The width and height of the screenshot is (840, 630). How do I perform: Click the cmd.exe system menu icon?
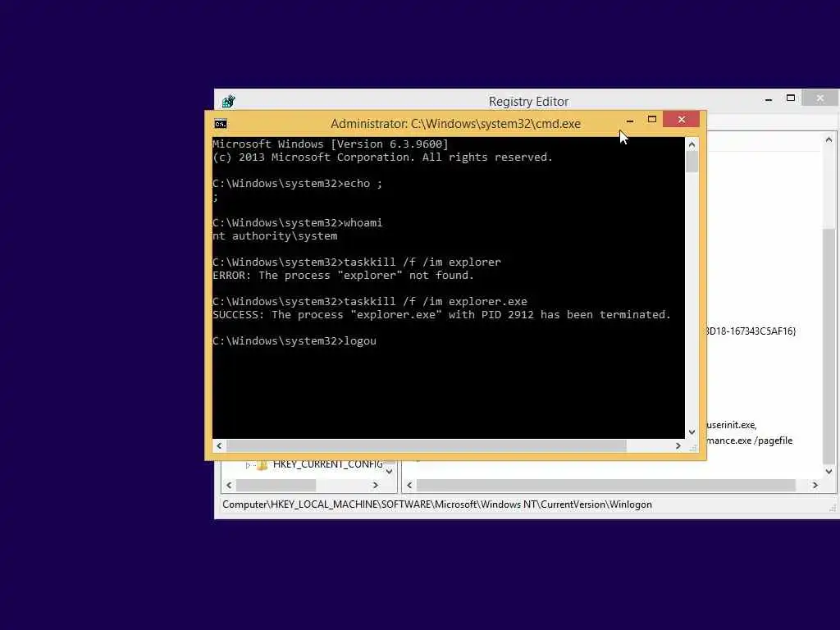220,124
